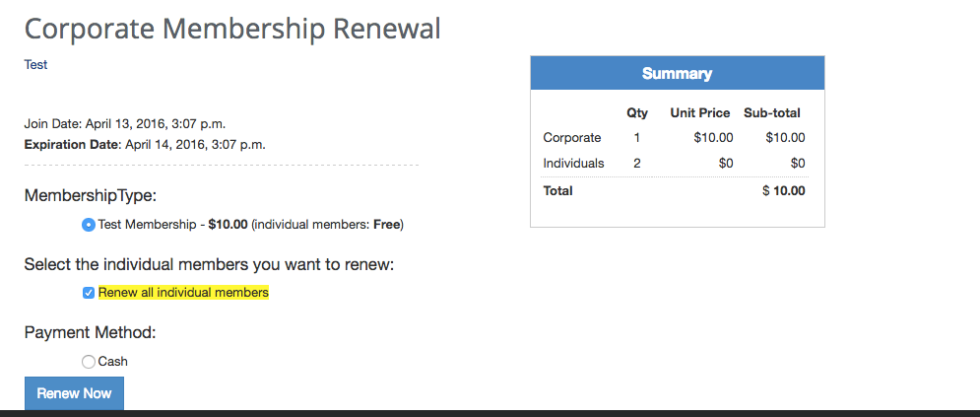Choose the Cash payment radio button
980x417 pixels.
click(89, 362)
